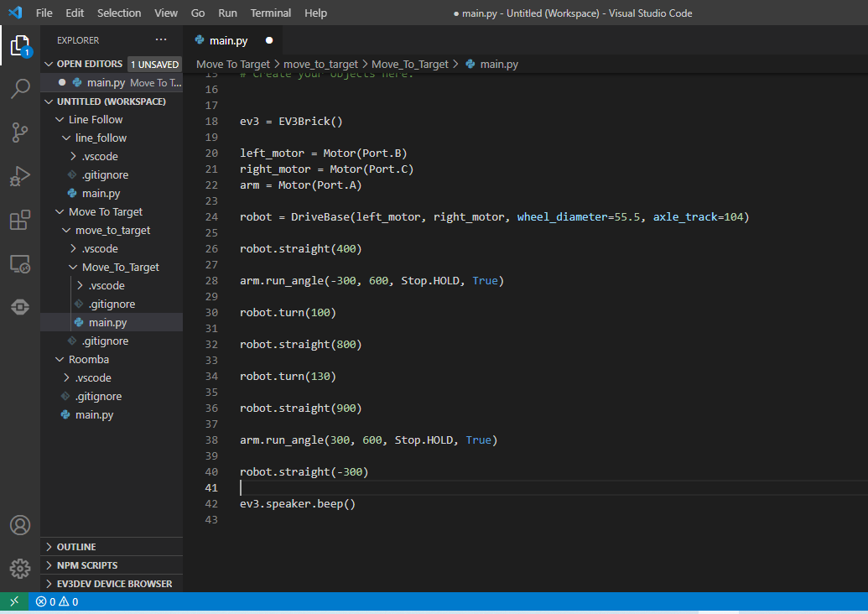The image size is (868, 614).
Task: Open the Accounts icon in activity bar
Action: pos(20,525)
